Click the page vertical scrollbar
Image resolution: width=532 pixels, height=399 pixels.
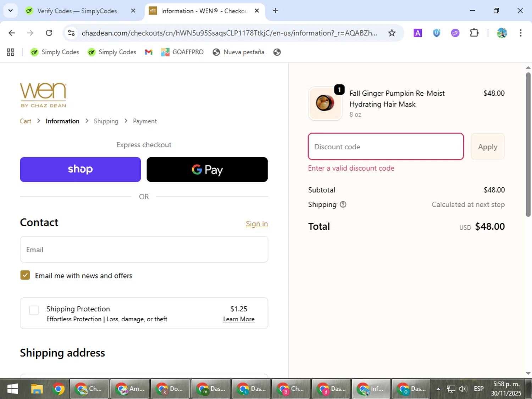[528, 144]
